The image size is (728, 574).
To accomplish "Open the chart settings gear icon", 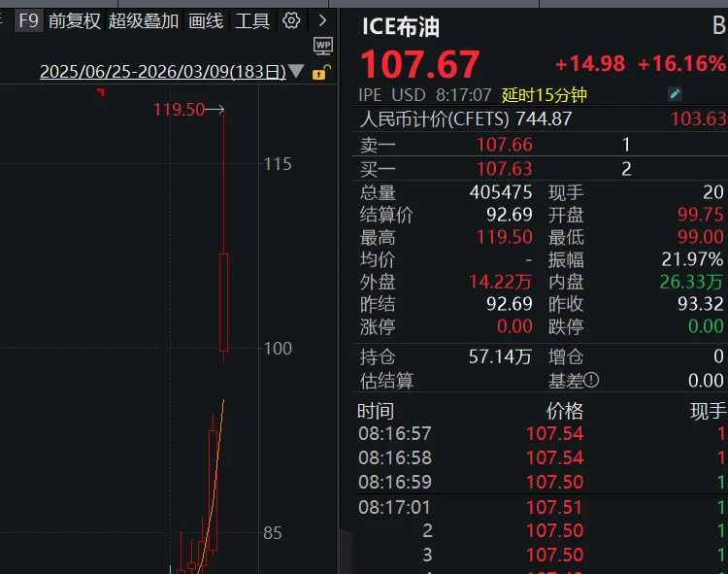I will (291, 20).
